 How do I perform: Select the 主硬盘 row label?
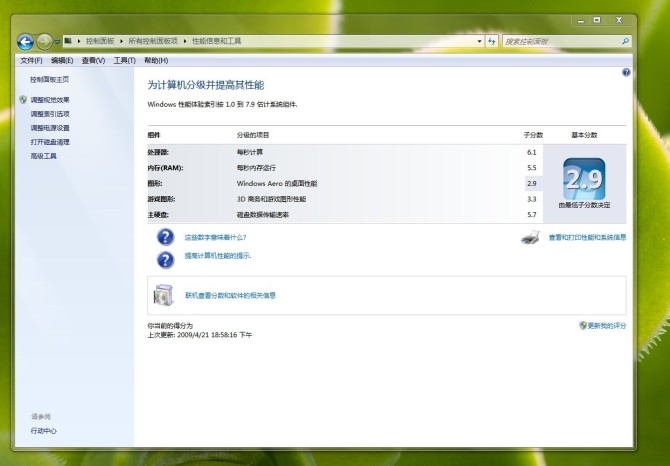(x=158, y=215)
